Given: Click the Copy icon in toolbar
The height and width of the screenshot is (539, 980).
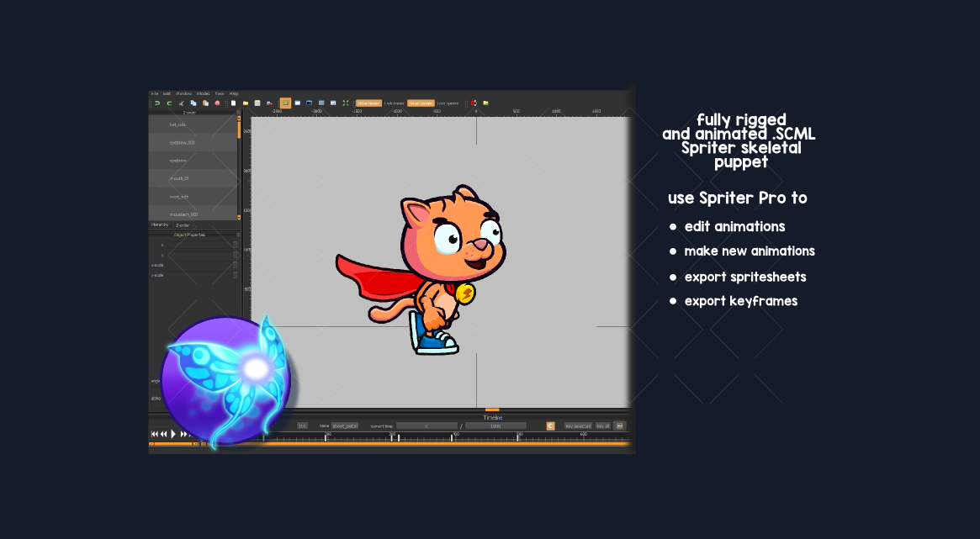Looking at the screenshot, I should [x=193, y=103].
